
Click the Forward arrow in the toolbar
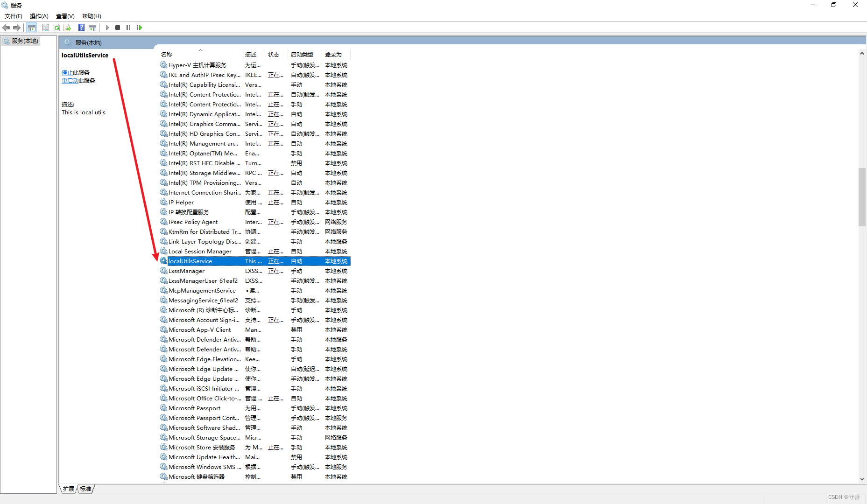[x=17, y=28]
